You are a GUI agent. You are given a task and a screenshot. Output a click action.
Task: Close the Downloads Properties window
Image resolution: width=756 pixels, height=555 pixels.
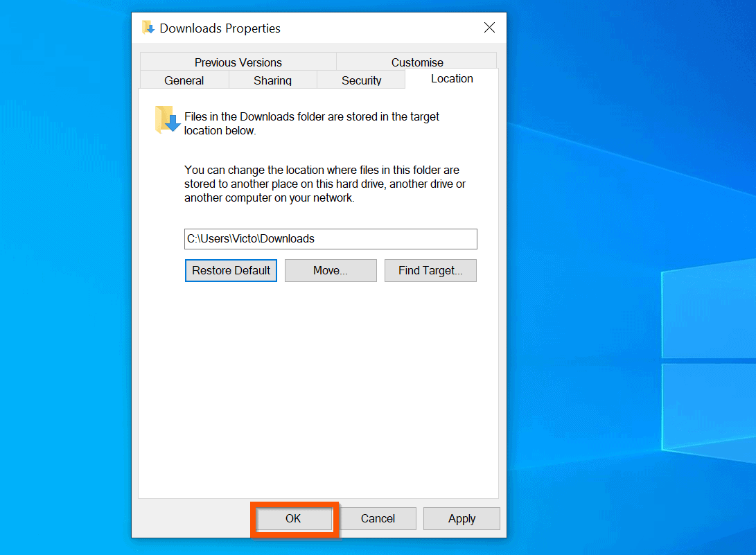(489, 27)
